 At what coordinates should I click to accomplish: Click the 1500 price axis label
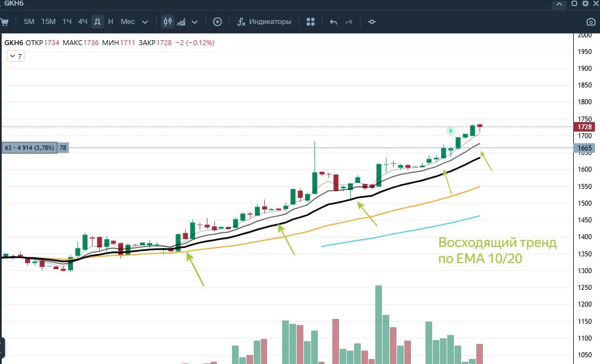[585, 203]
